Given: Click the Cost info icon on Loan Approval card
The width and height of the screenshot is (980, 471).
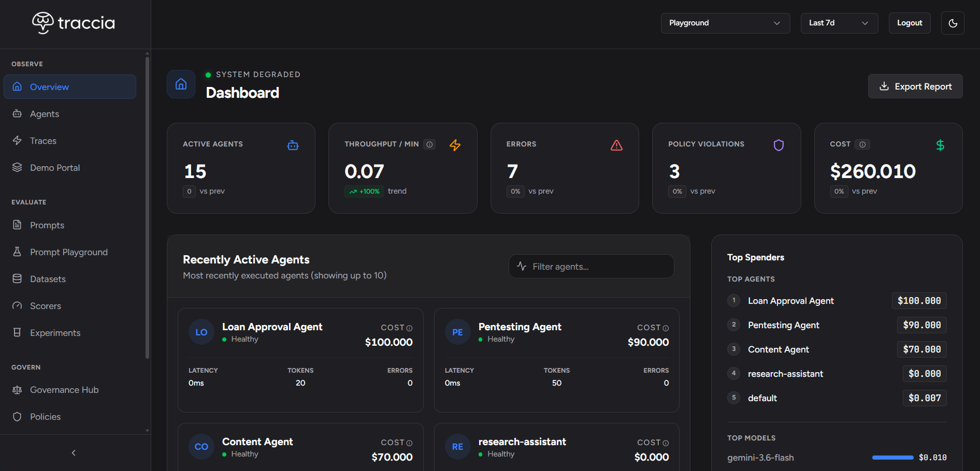Looking at the screenshot, I should pos(409,328).
